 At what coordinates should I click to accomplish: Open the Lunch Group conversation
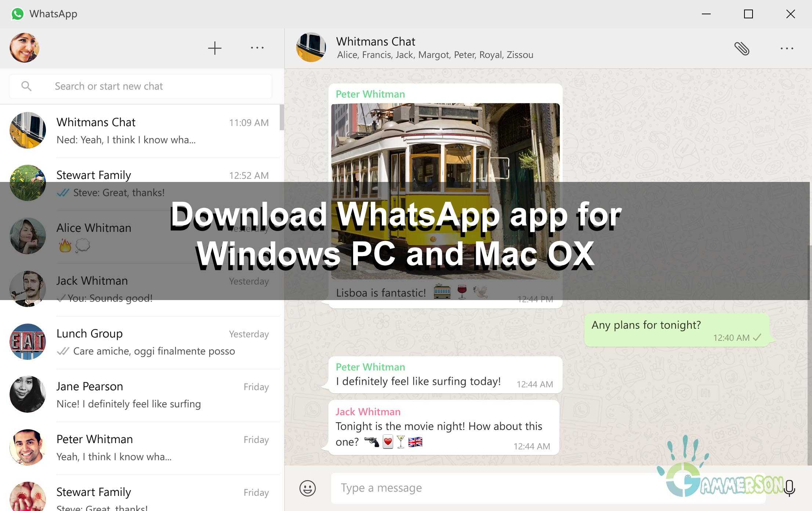[x=147, y=342]
